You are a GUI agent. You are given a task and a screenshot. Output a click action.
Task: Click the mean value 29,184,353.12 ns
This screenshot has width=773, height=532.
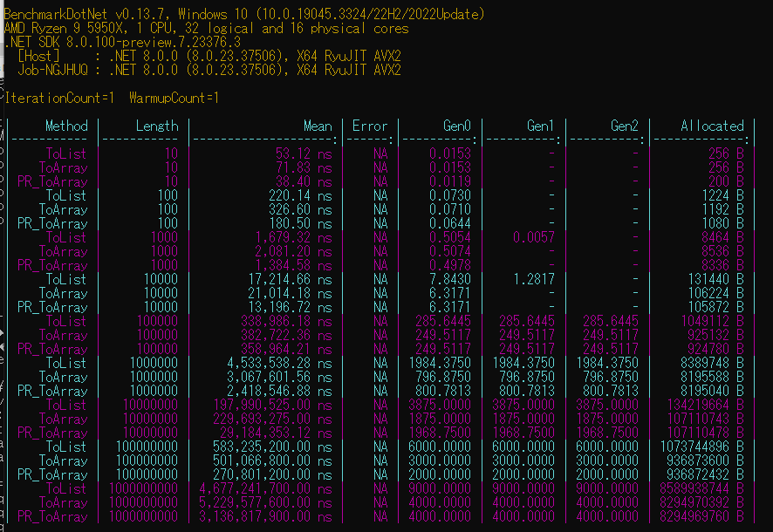click(276, 433)
